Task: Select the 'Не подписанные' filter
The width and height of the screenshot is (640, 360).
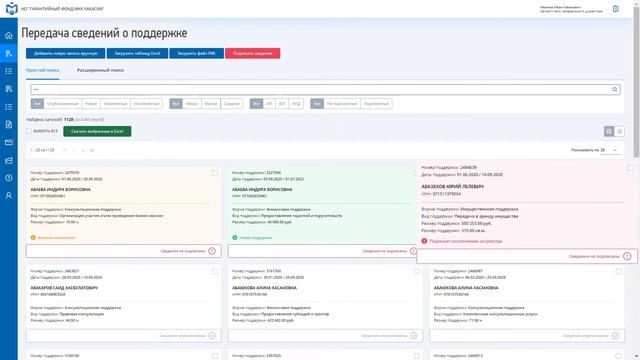Action: pyautogui.click(x=342, y=104)
